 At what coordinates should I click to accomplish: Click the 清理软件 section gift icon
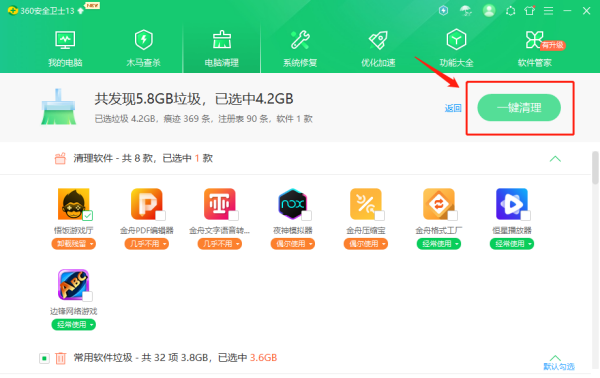pos(60,158)
